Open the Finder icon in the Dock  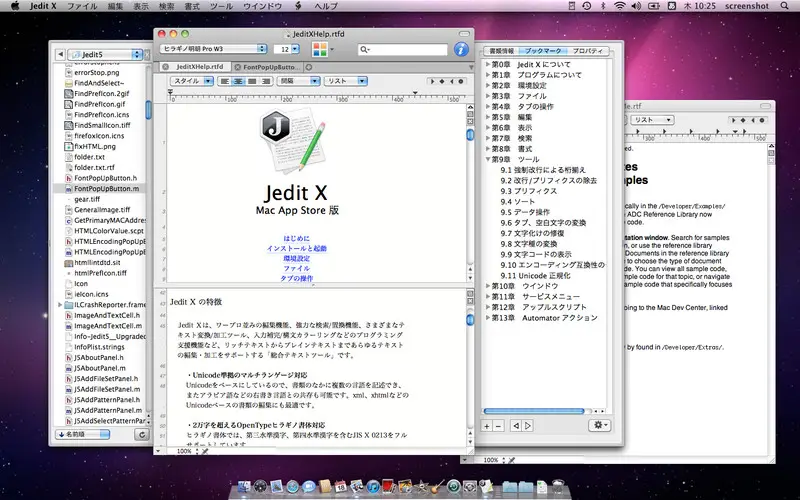coord(244,486)
